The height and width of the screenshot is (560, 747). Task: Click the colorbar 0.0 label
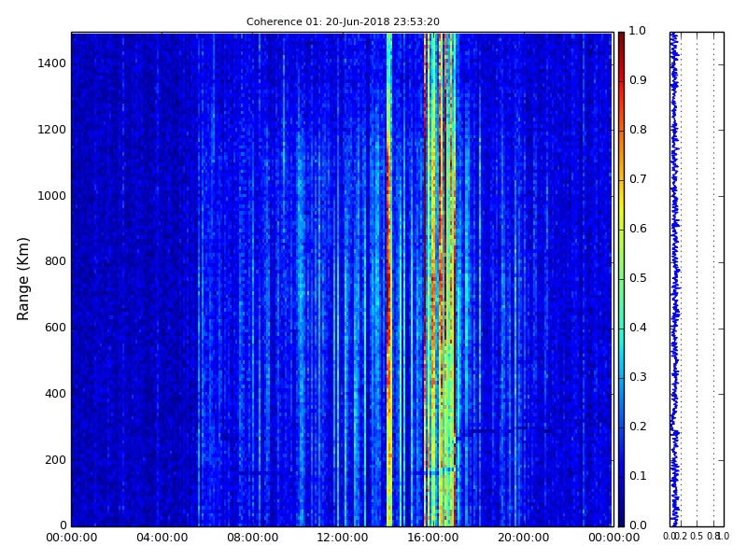[x=638, y=525]
